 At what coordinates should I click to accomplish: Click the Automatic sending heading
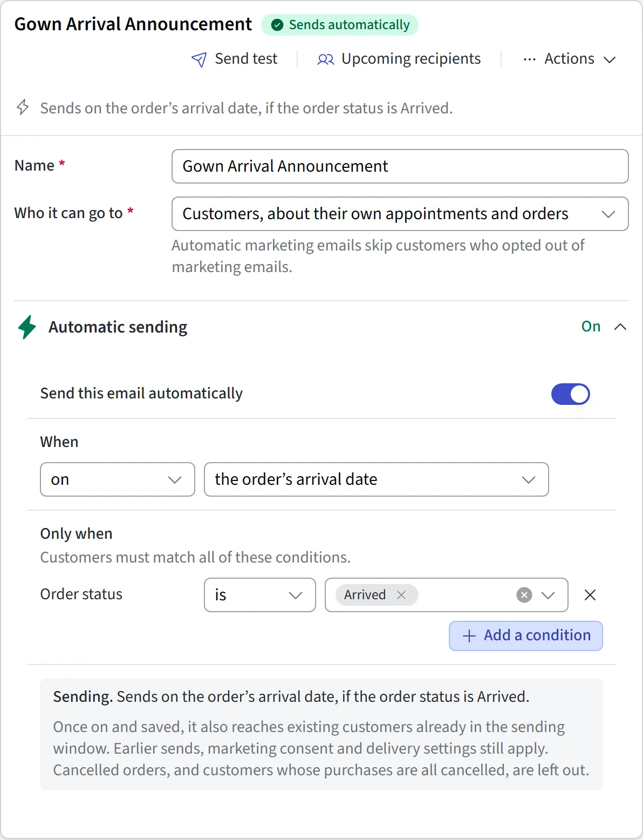pyautogui.click(x=118, y=327)
